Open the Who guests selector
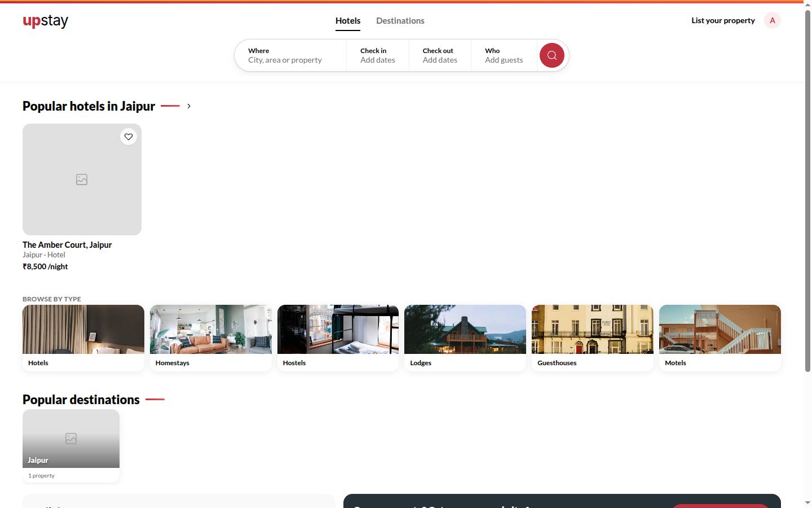The image size is (812, 508). click(504, 55)
